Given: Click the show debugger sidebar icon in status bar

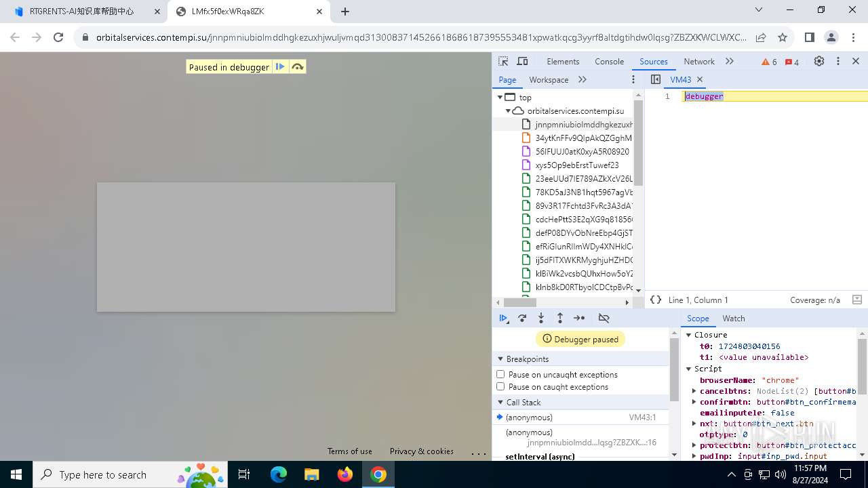Looking at the screenshot, I should pos(857,300).
